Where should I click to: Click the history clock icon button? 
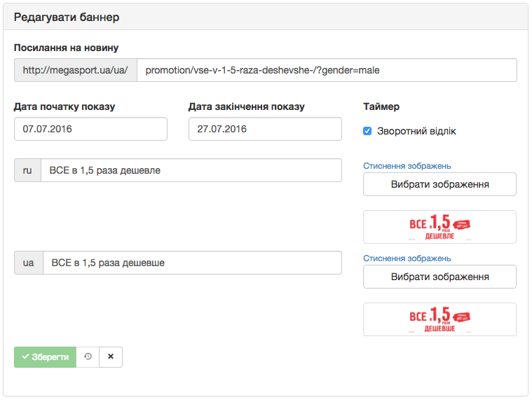pyautogui.click(x=88, y=356)
